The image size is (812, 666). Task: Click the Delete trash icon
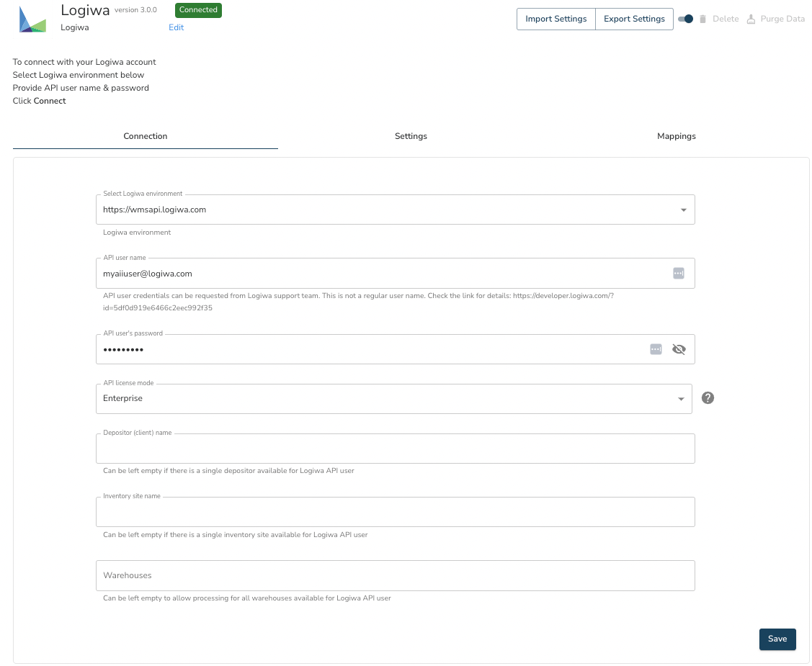tap(702, 19)
